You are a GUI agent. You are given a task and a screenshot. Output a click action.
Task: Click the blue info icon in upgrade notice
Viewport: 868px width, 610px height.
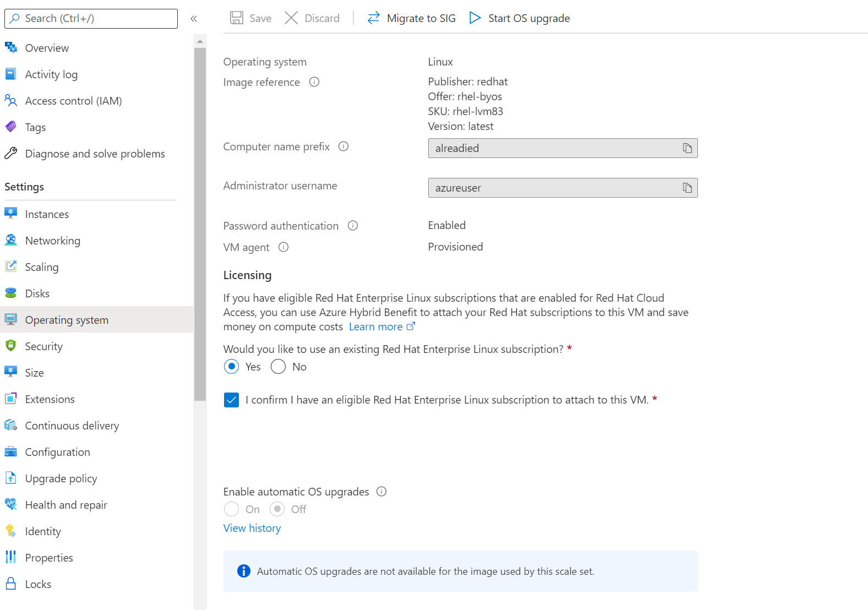click(x=243, y=571)
